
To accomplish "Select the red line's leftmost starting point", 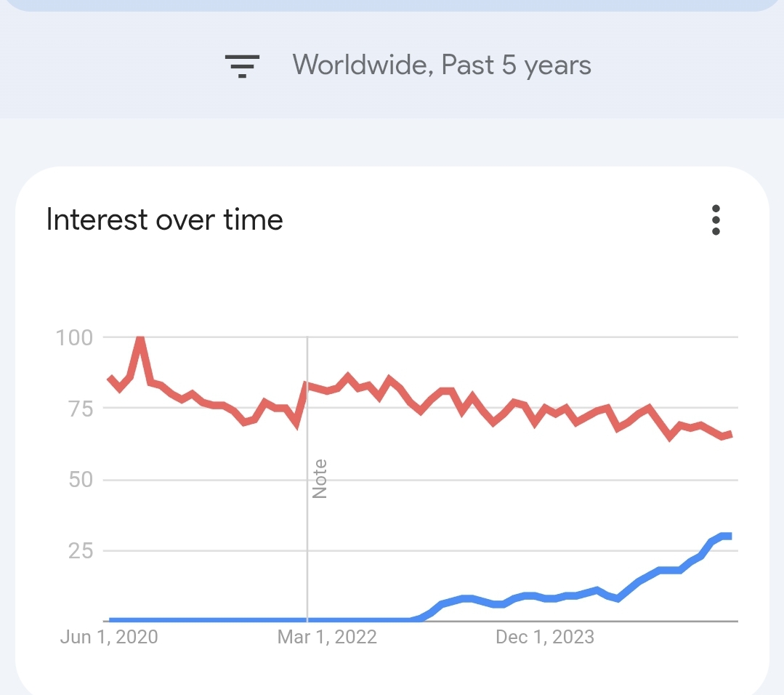I will coord(110,377).
